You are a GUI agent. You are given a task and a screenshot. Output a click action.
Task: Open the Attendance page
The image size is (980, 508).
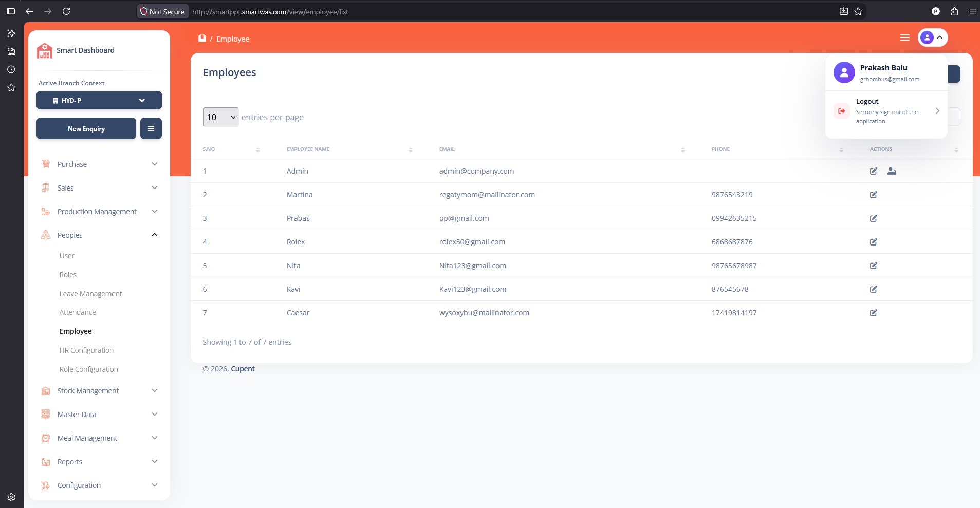click(x=78, y=312)
